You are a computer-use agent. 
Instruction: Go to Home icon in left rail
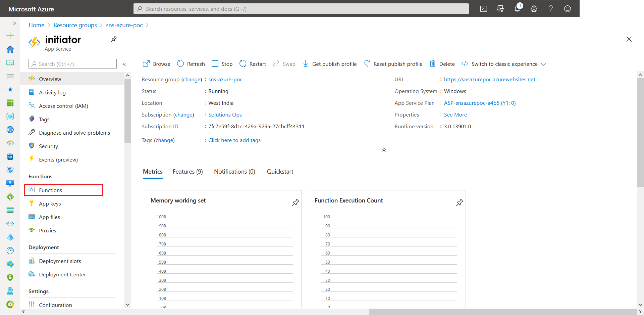(x=10, y=49)
